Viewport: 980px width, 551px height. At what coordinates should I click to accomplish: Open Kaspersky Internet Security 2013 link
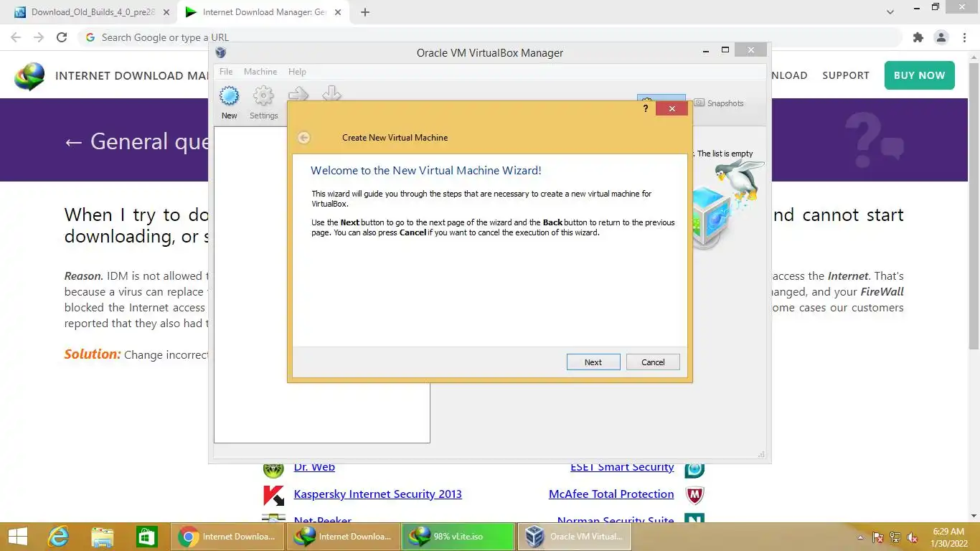click(x=378, y=494)
